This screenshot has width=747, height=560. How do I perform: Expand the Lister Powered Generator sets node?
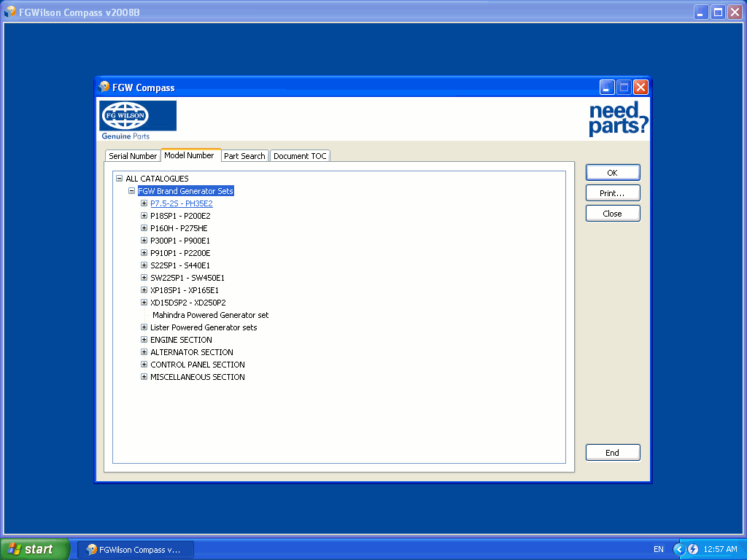[144, 327]
